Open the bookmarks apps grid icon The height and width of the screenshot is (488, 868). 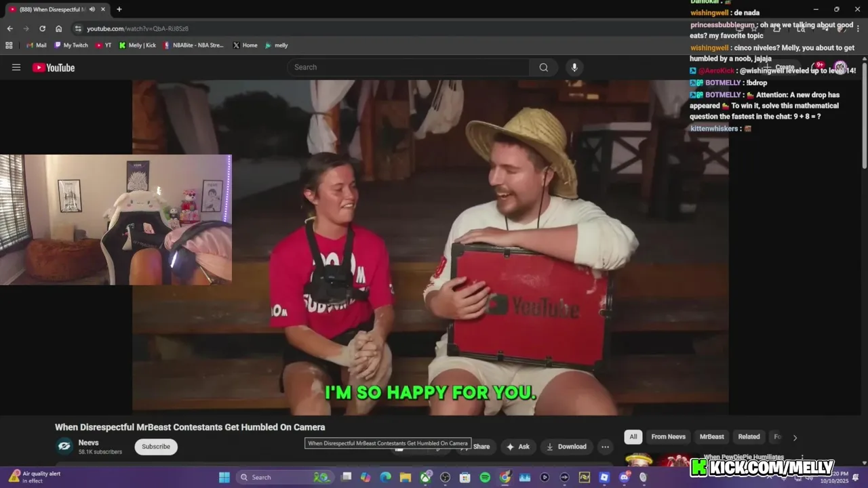pos(9,45)
